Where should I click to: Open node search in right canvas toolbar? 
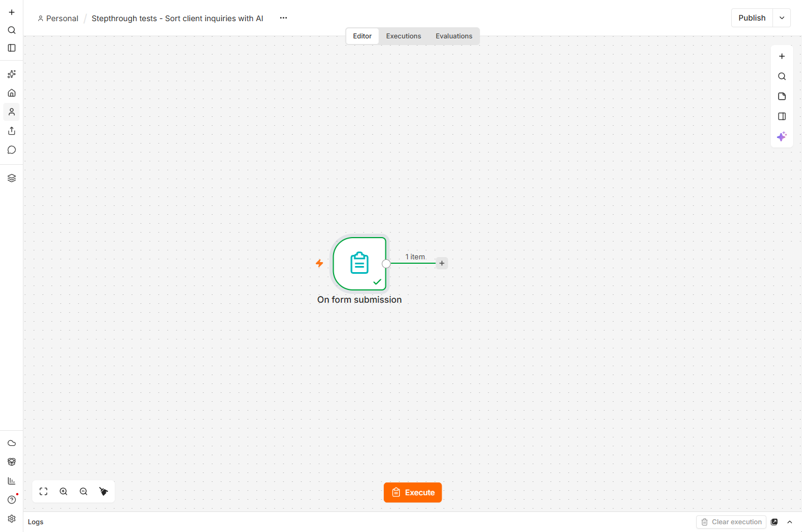pyautogui.click(x=782, y=76)
